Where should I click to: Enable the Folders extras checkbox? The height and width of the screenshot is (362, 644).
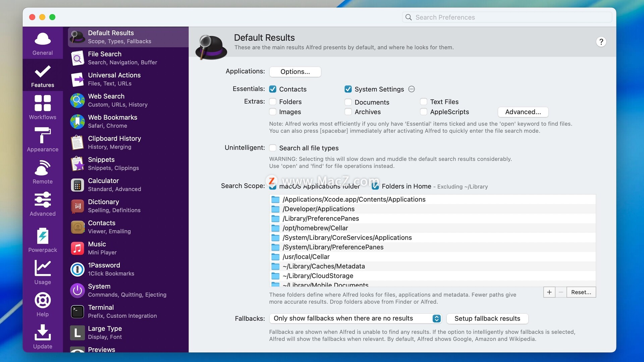[x=273, y=102]
